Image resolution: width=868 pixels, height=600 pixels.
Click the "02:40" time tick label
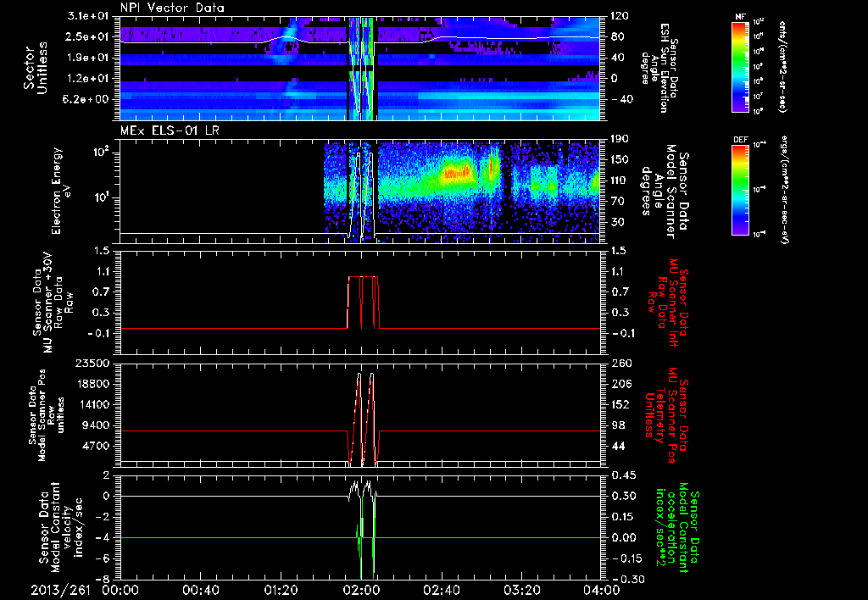[441, 591]
